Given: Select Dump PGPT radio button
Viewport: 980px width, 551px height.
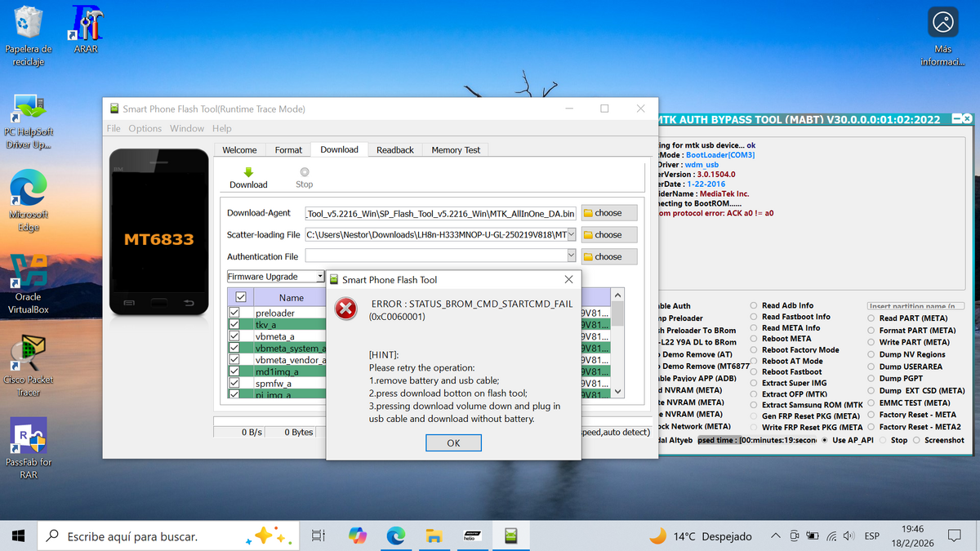Looking at the screenshot, I should pyautogui.click(x=871, y=379).
